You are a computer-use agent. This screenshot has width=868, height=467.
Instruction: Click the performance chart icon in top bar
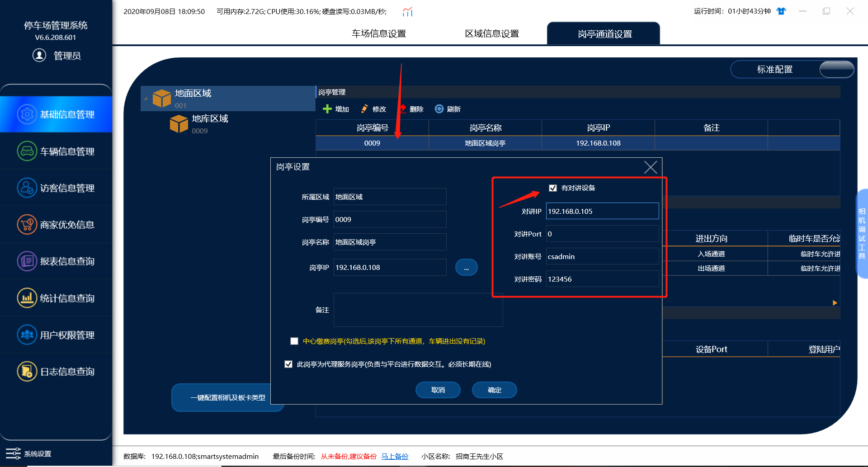[408, 12]
